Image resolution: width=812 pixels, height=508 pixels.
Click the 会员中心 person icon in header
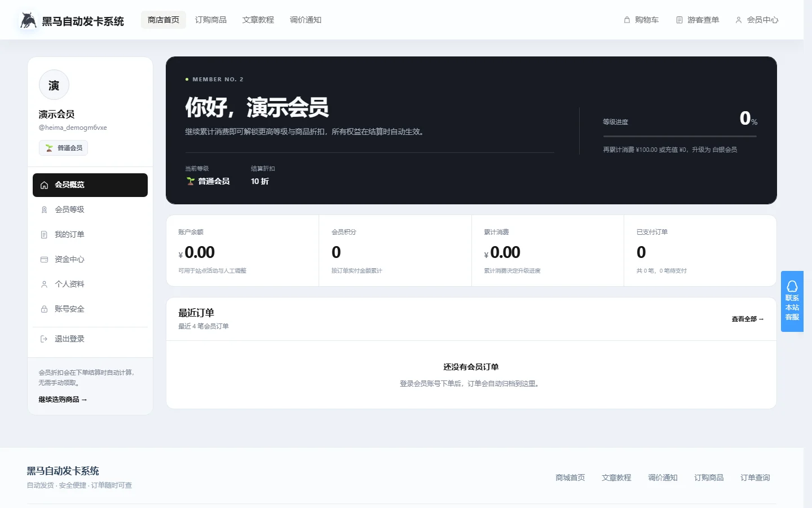pos(739,20)
